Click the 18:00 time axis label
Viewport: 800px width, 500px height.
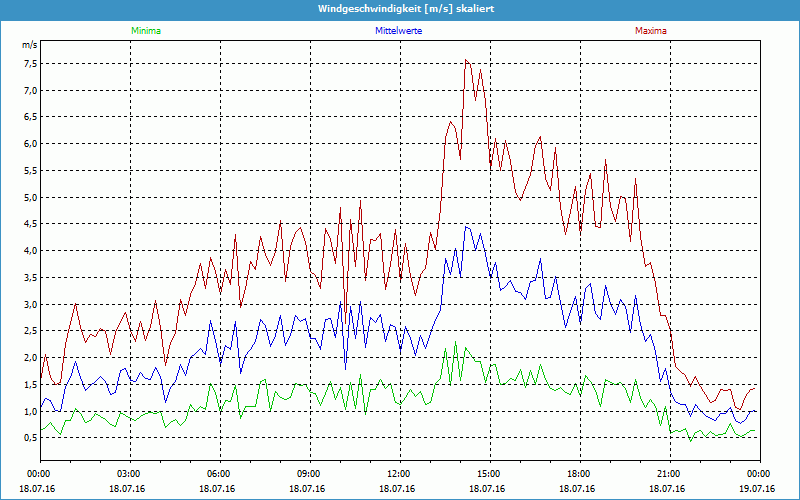[580, 474]
